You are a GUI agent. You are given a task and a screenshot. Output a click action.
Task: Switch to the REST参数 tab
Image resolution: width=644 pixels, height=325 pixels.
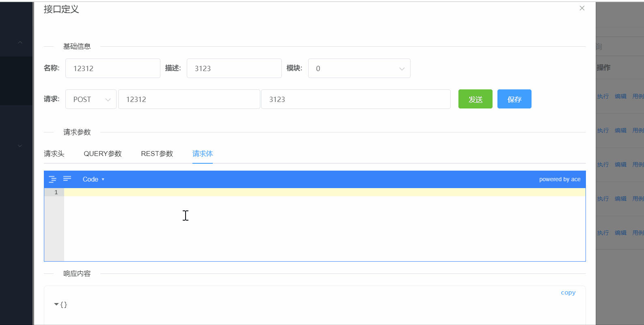click(x=157, y=154)
